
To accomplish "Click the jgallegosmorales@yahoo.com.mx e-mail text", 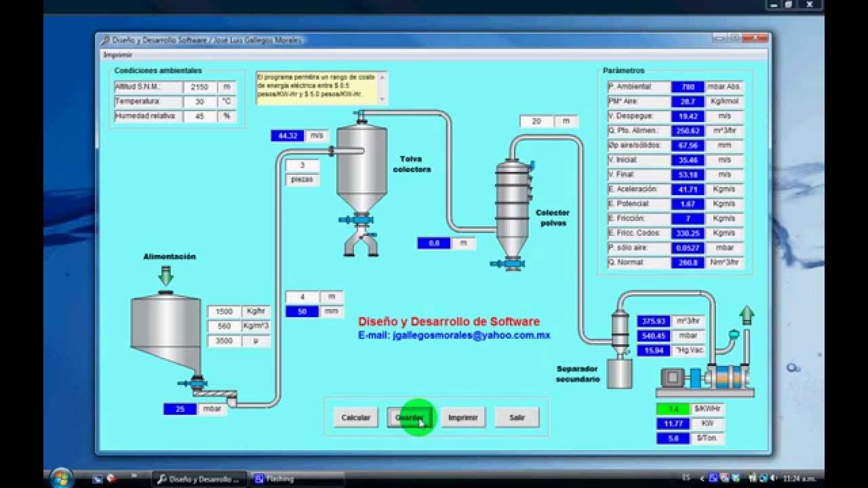I will [x=471, y=335].
